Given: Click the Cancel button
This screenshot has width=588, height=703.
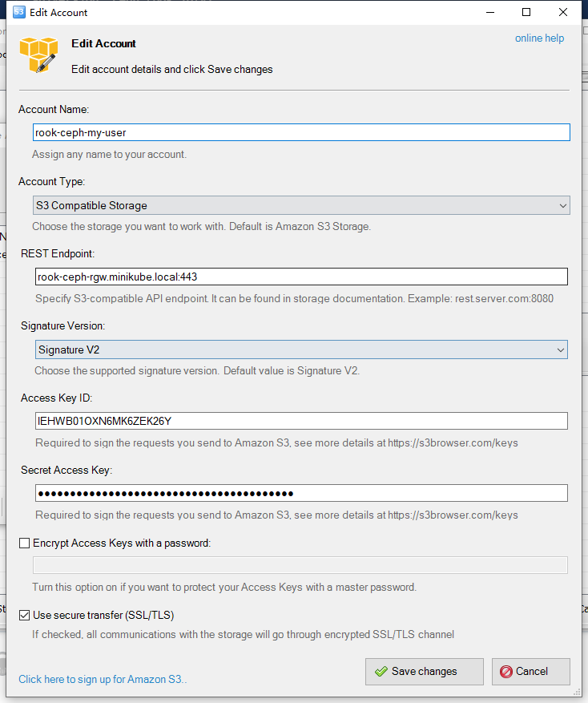Looking at the screenshot, I should click(x=530, y=671).
